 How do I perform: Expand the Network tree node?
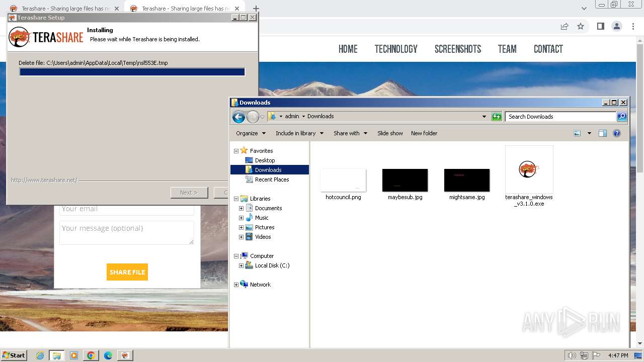(x=236, y=285)
